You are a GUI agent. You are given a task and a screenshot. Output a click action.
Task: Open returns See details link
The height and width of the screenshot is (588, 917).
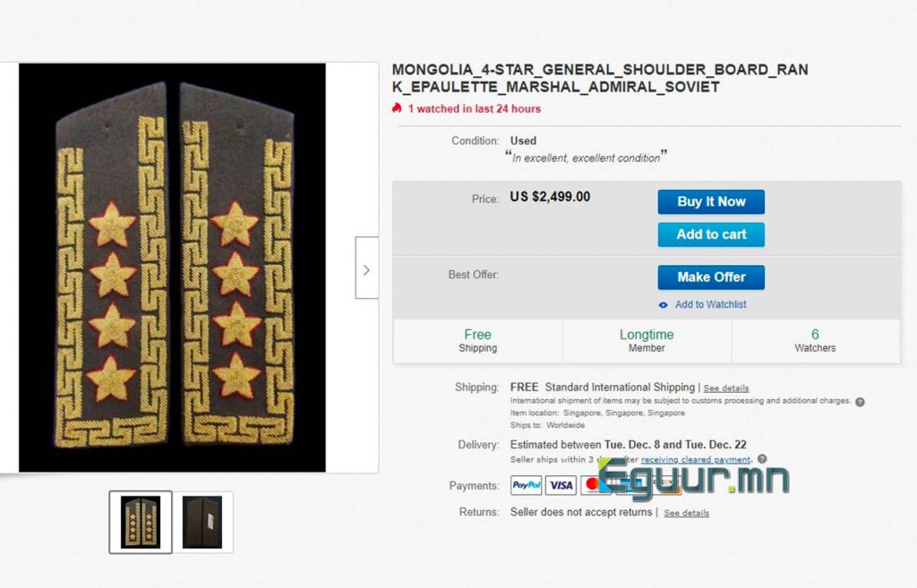686,513
